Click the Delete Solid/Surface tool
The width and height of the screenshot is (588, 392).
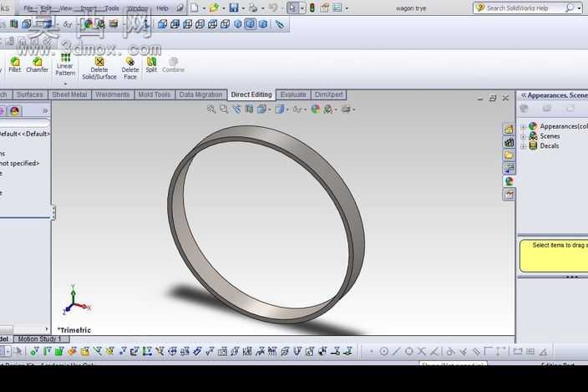click(x=99, y=68)
